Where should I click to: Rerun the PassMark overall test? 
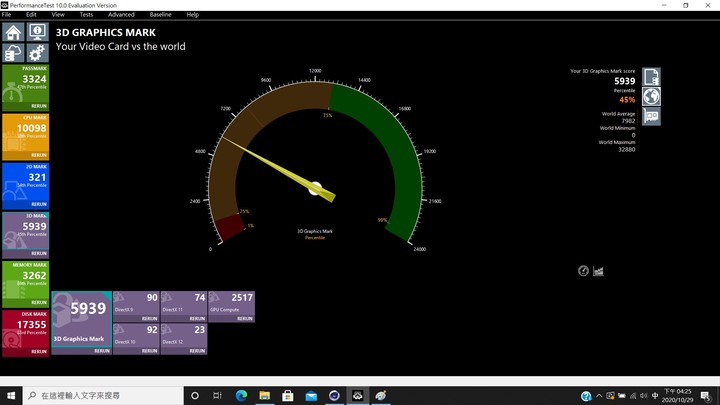point(39,106)
